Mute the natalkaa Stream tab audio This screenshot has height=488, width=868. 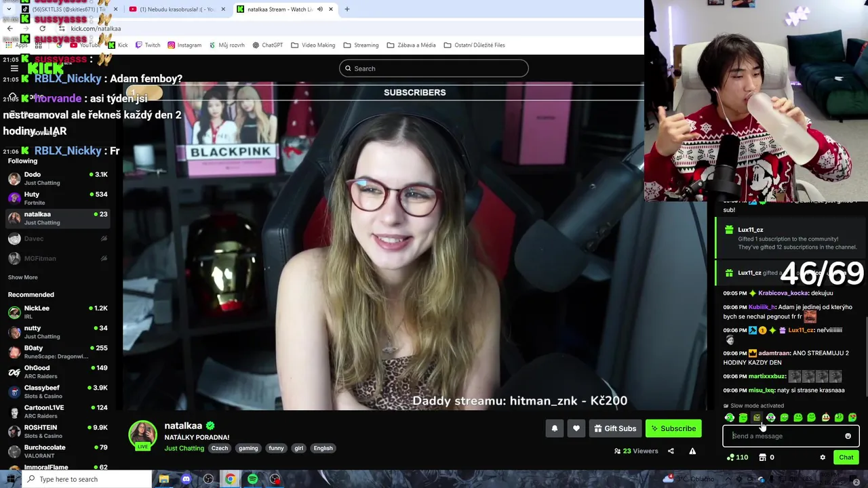pyautogui.click(x=319, y=9)
